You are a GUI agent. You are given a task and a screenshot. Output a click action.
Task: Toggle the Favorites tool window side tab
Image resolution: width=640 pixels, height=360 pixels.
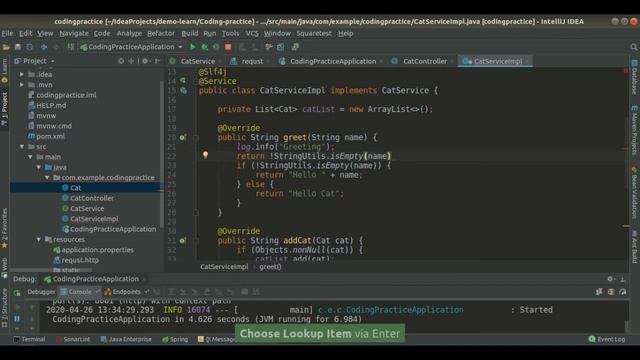tap(4, 228)
